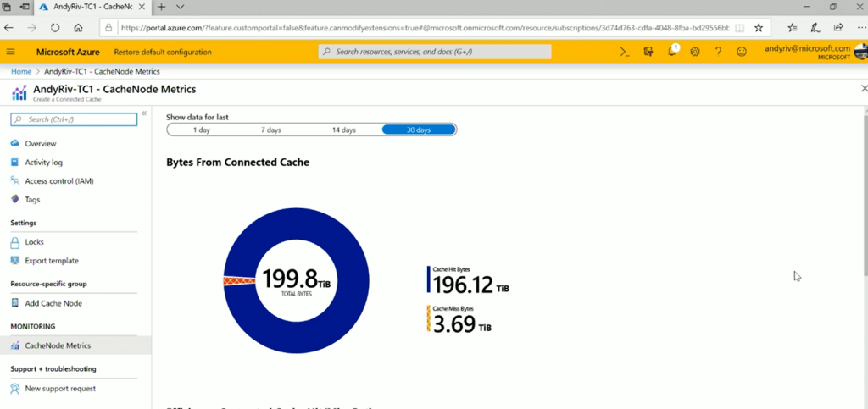Click the 199.8 TiB total bytes value
The width and height of the screenshot is (868, 409).
(297, 279)
